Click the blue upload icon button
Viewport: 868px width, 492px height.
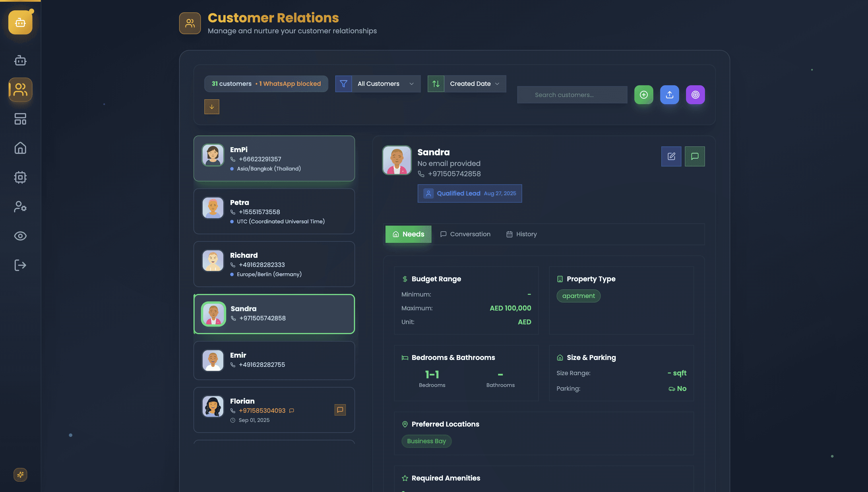point(669,95)
